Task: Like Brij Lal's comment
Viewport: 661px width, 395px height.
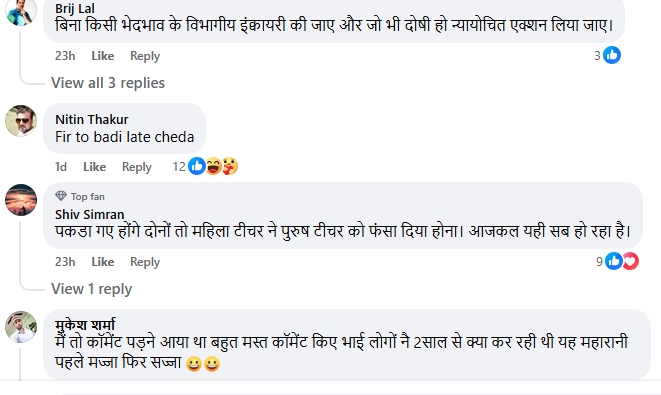Action: point(103,56)
